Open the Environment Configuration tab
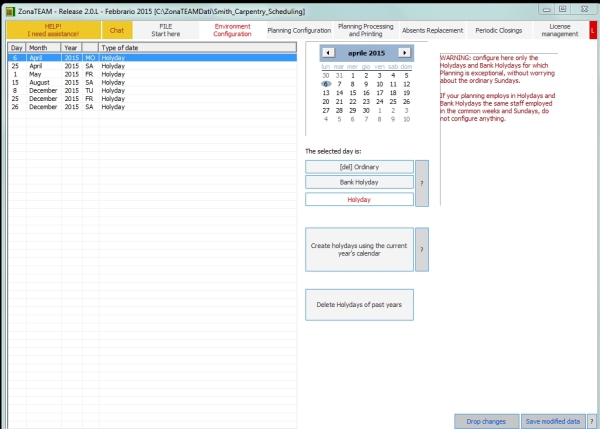 (x=232, y=30)
